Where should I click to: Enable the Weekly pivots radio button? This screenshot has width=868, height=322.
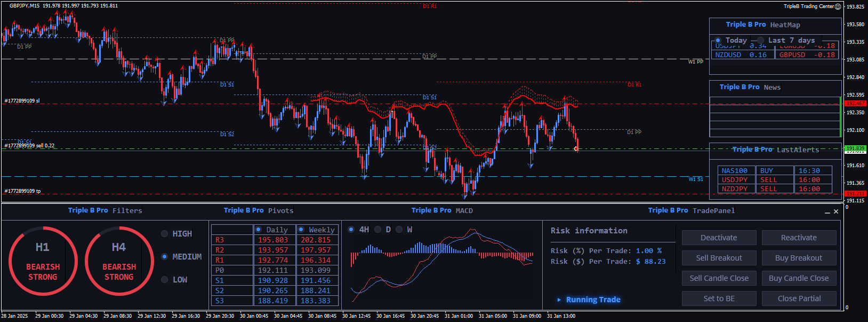[301, 230]
